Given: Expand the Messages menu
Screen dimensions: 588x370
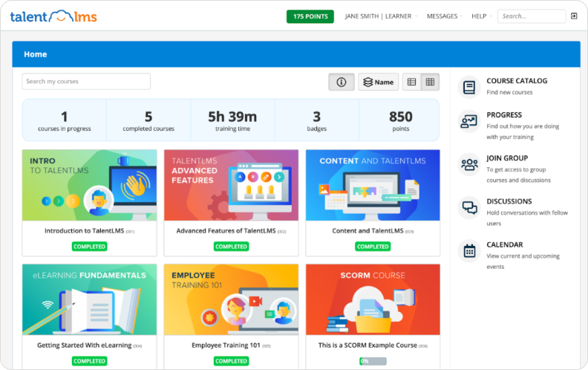Looking at the screenshot, I should pyautogui.click(x=445, y=16).
